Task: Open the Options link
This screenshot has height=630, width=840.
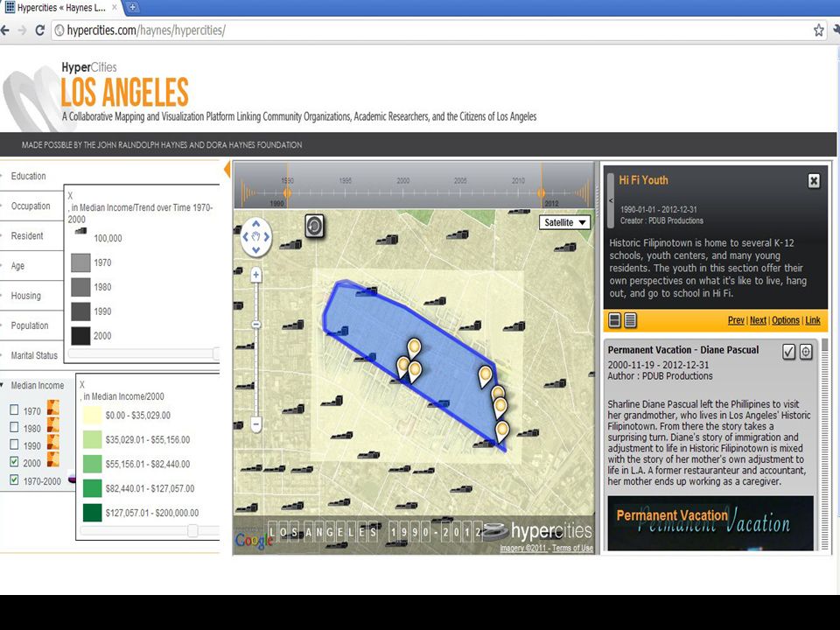Action: [786, 320]
